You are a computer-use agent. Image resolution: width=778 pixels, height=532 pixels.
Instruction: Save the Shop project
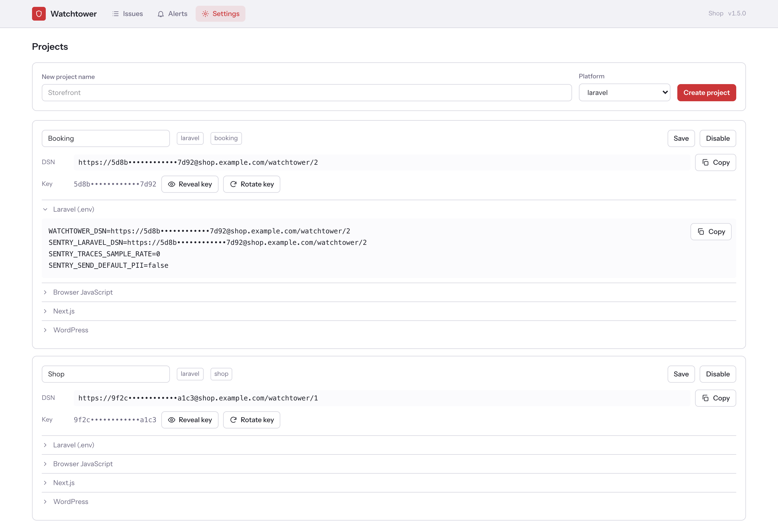[x=681, y=374]
